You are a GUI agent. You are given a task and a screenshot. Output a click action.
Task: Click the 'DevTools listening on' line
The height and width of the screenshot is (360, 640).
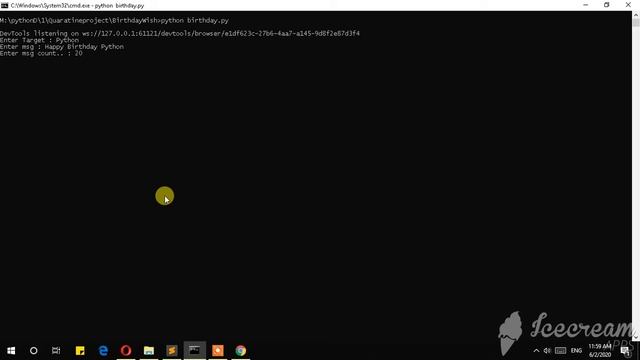[180, 33]
